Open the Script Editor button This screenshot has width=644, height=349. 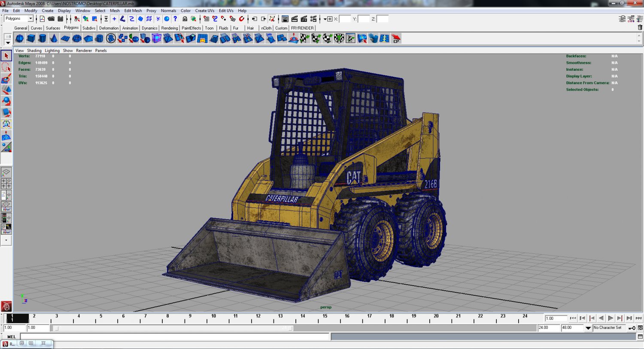(640, 337)
